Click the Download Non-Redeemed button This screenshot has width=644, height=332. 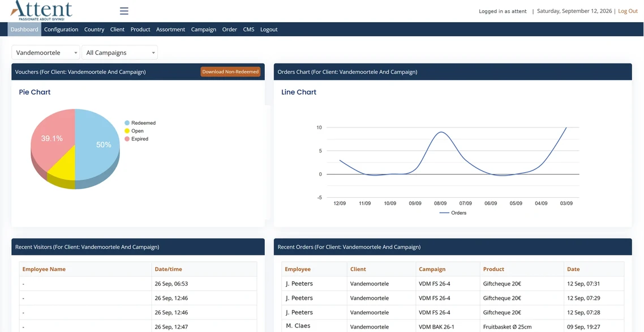(x=231, y=71)
